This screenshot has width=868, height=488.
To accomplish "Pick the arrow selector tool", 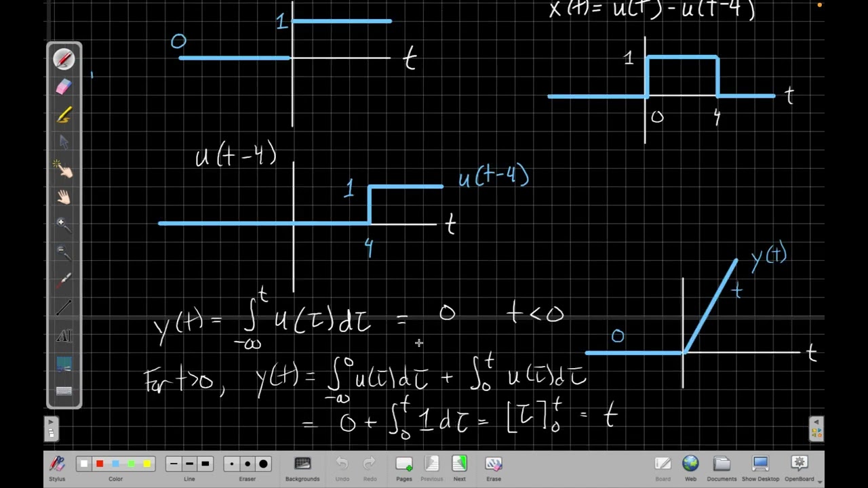I will pos(64,142).
